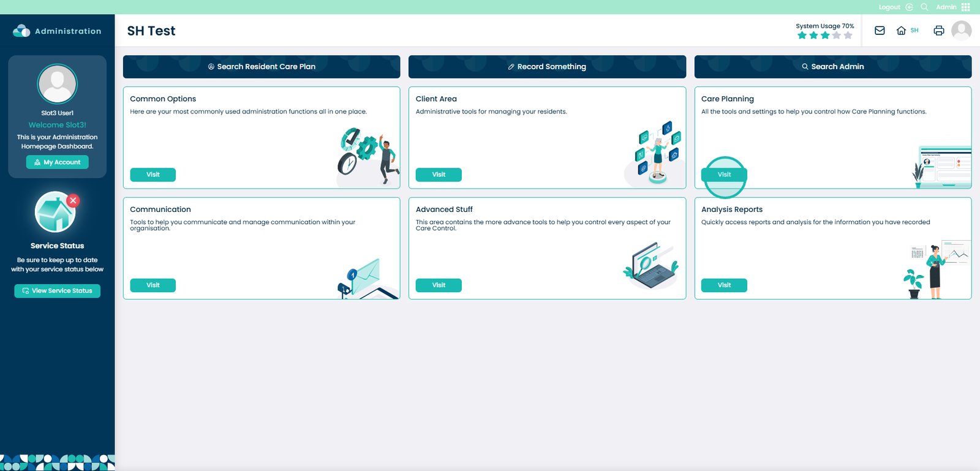The image size is (980, 471).
Task: Click the "Quickly access reports and analysis" description
Action: pos(816,222)
